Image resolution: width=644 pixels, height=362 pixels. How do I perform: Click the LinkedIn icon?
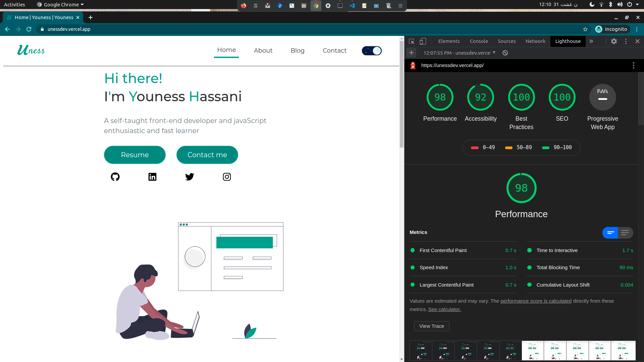(152, 177)
